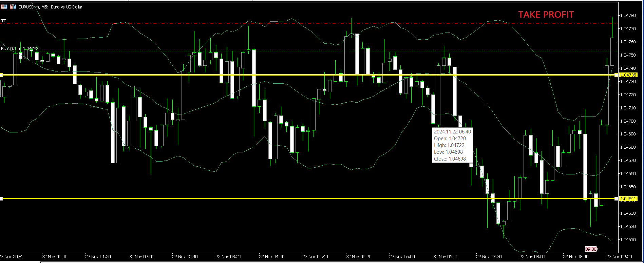The width and height of the screenshot is (644, 274).
Task: Click 22 Nov 09:20 on time axis
Action: pyautogui.click(x=619, y=257)
